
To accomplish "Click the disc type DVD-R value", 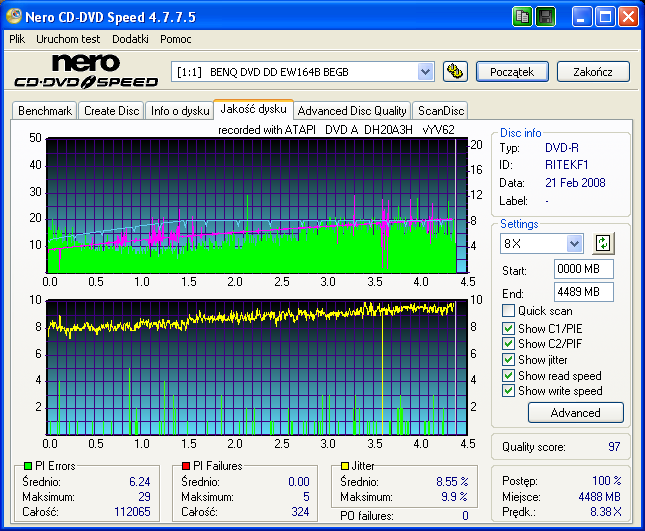I will coord(561,148).
